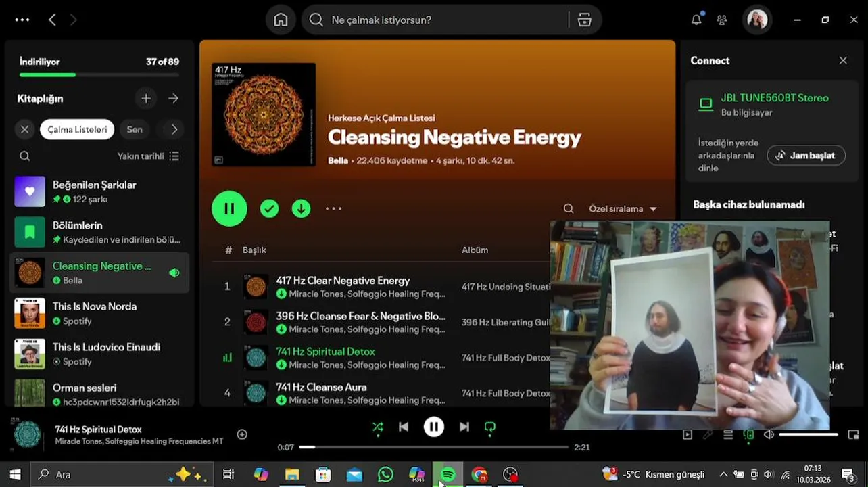The width and height of the screenshot is (868, 487).
Task: Pause playback in the bottom player
Action: (x=434, y=427)
